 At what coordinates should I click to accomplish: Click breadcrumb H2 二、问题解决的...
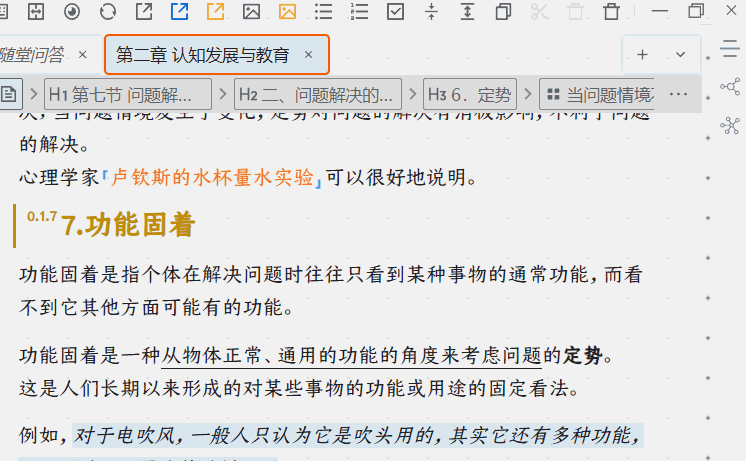point(317,95)
